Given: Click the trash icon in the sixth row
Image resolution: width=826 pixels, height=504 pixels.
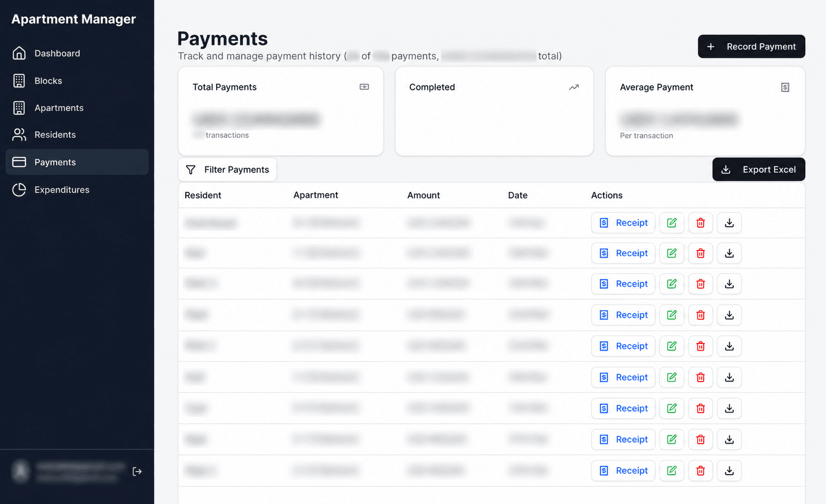Looking at the screenshot, I should pyautogui.click(x=700, y=377).
